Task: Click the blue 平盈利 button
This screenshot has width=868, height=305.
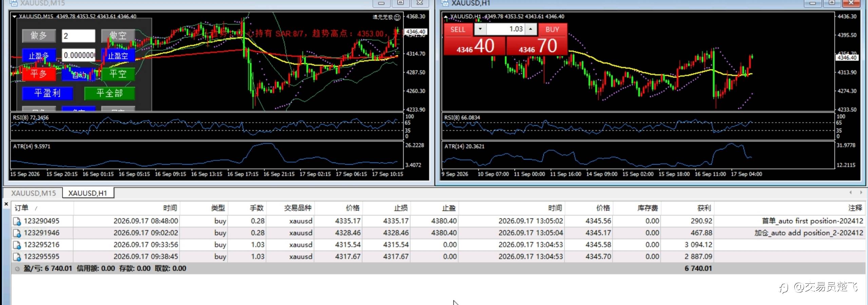Action: [47, 93]
